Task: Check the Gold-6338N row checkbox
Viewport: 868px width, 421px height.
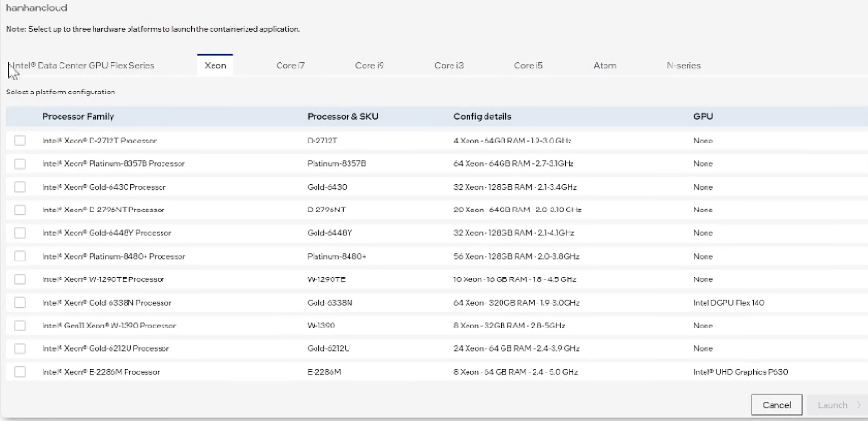Action: [x=20, y=302]
